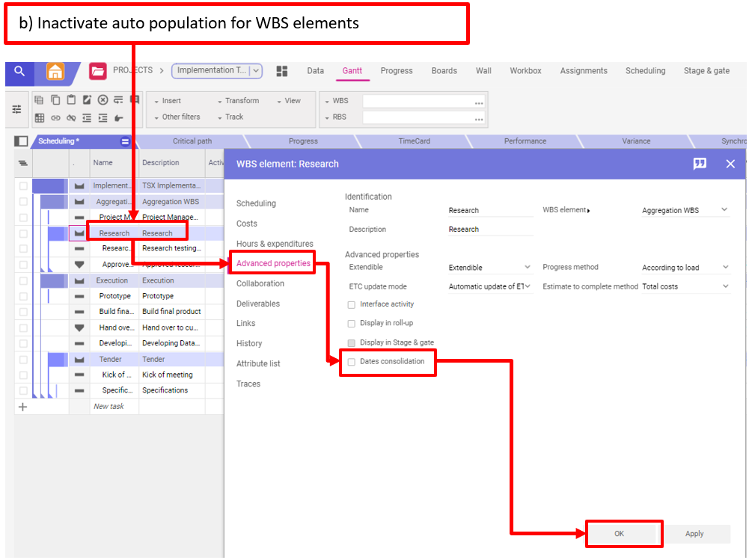Click the link chain icon in toolbar

(x=55, y=117)
